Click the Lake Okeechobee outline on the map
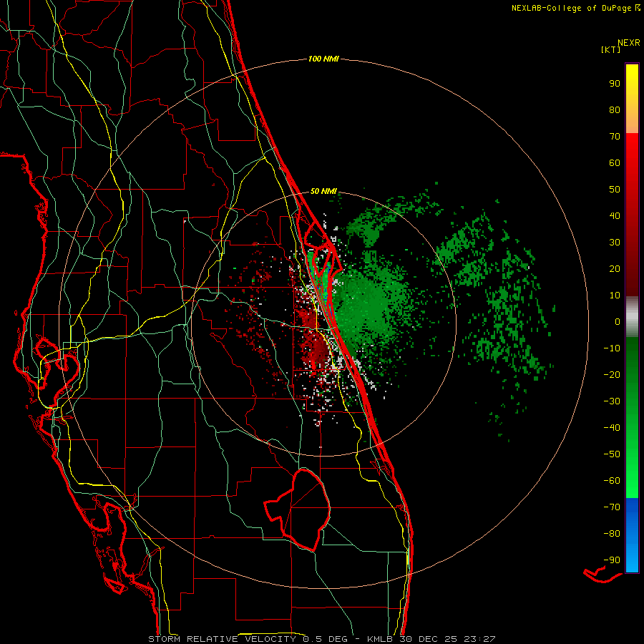The image size is (644, 644). (298, 509)
